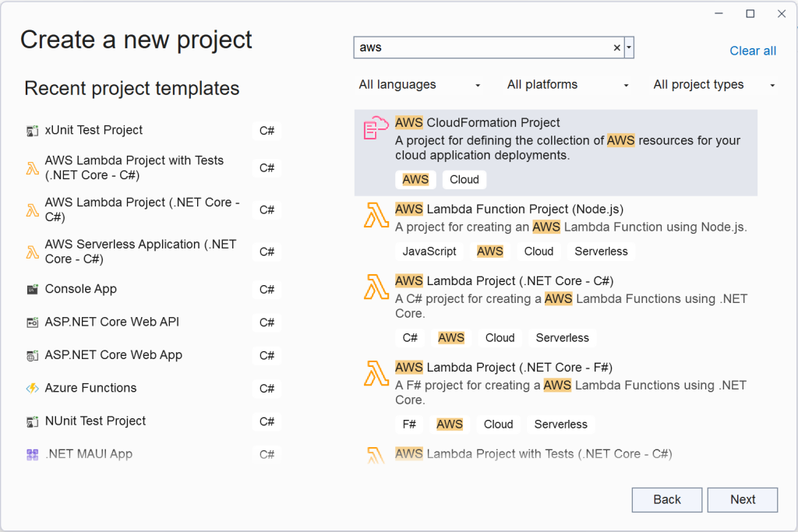This screenshot has height=532, width=798.
Task: Expand the All project types dropdown
Action: tap(714, 85)
